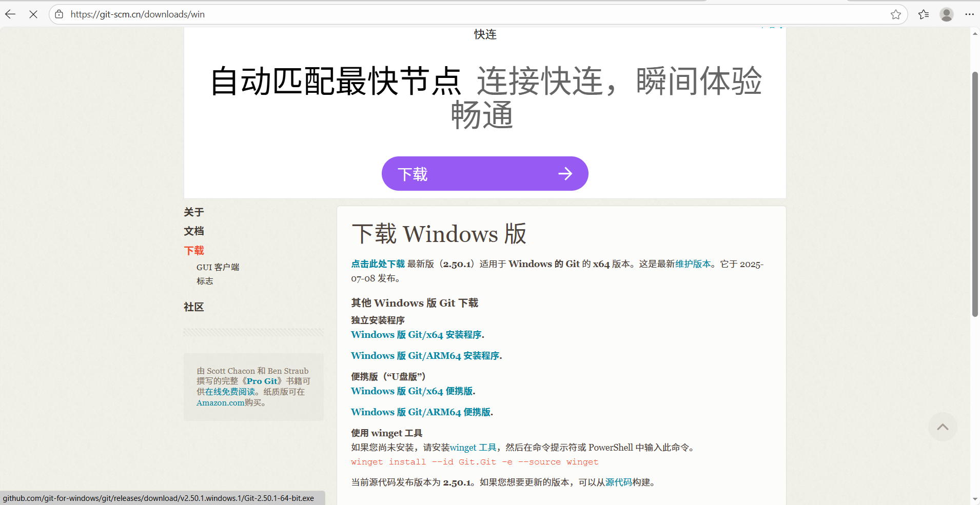Click the 下载 Windows 版 heading
This screenshot has height=505, width=980.
[x=439, y=234]
